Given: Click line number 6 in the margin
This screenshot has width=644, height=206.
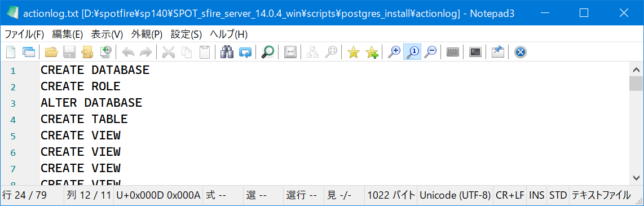Looking at the screenshot, I should click(x=13, y=152).
